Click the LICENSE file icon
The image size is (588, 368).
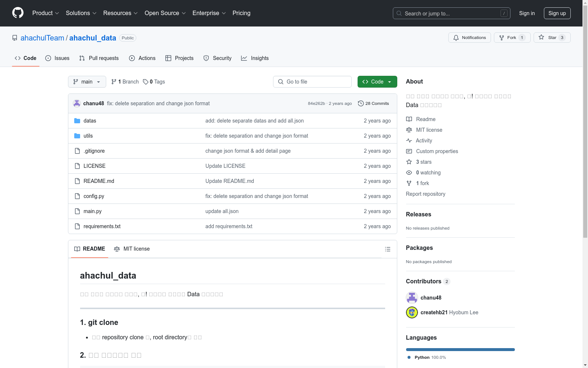(x=77, y=166)
